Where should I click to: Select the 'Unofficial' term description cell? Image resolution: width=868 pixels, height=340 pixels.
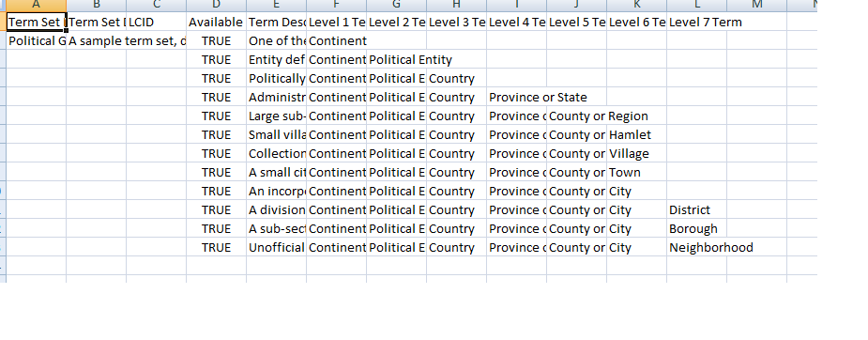pyautogui.click(x=276, y=248)
